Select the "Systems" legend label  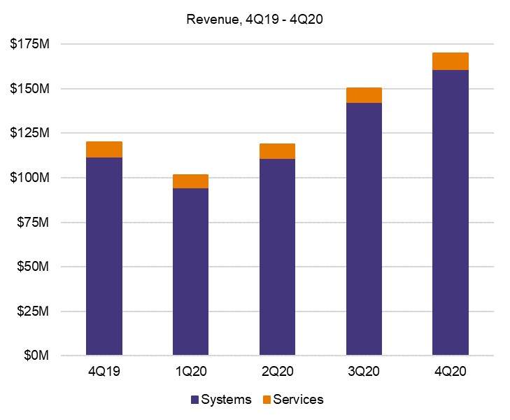point(225,400)
